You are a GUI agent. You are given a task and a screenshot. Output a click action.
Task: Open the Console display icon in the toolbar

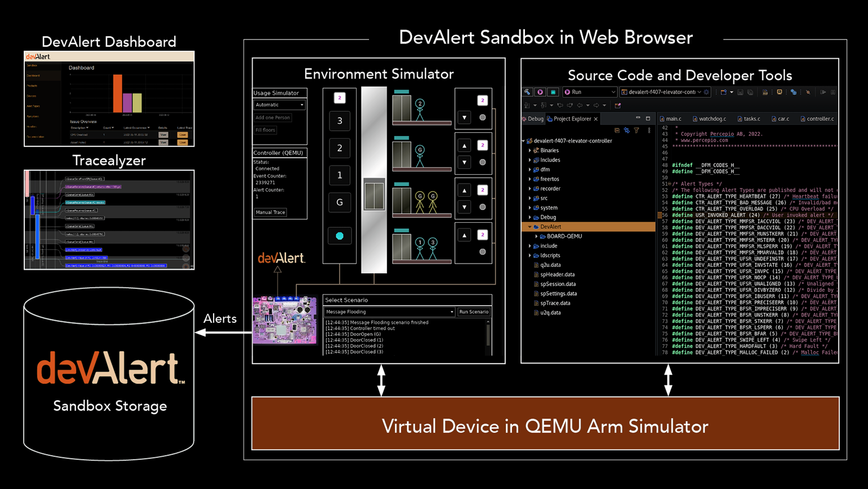coord(779,92)
